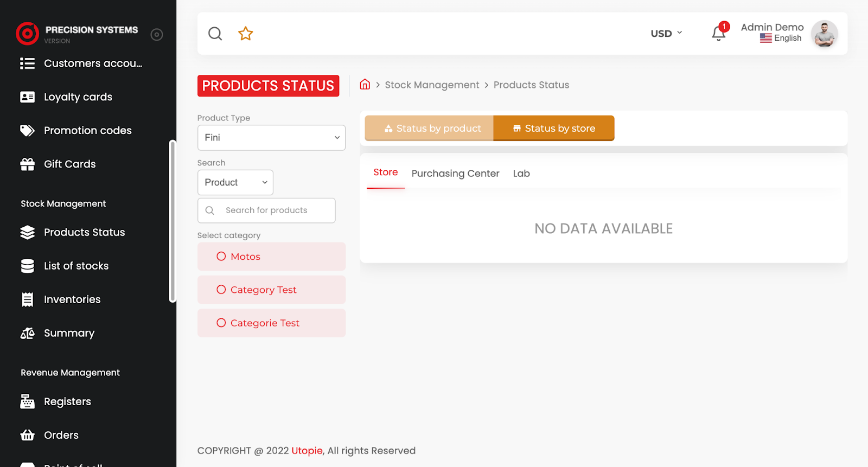This screenshot has height=467, width=868.
Task: Open Loyalty cards icon in sidebar
Action: [x=27, y=97]
